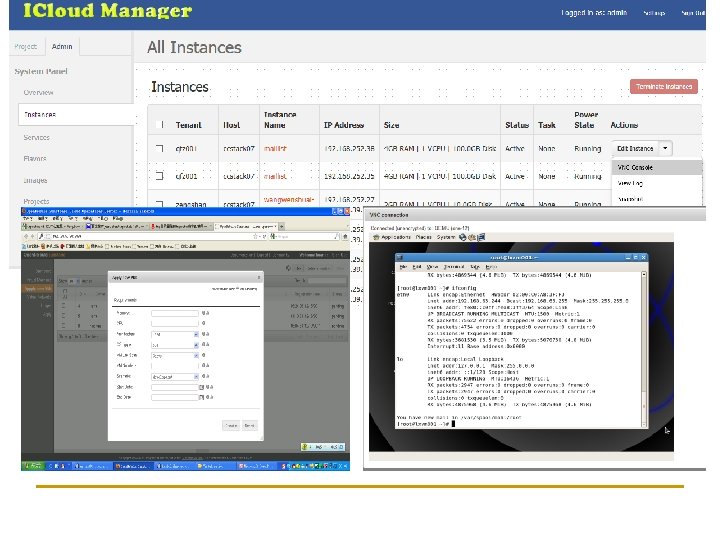Click the Edit Instance button
The width and height of the screenshot is (720, 540).
(x=635, y=148)
